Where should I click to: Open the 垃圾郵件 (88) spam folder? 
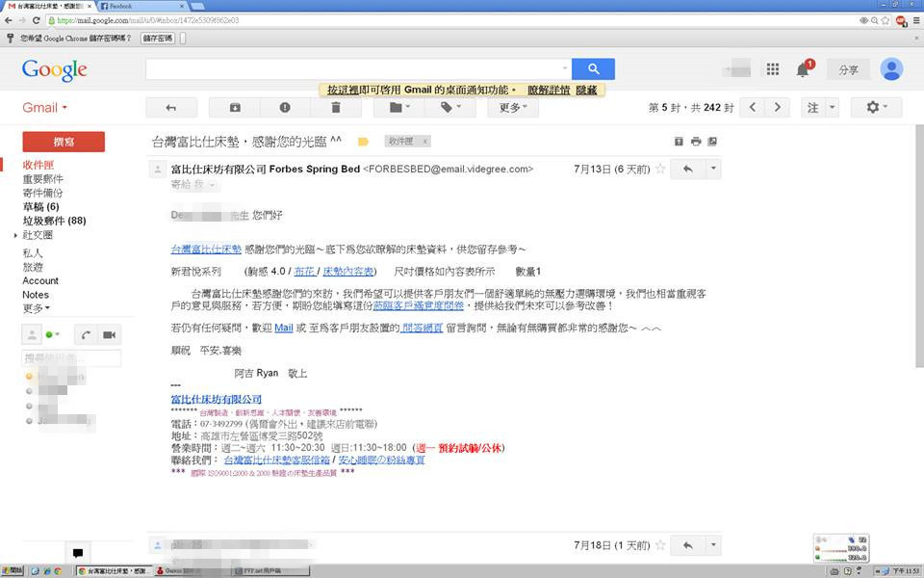tap(54, 221)
